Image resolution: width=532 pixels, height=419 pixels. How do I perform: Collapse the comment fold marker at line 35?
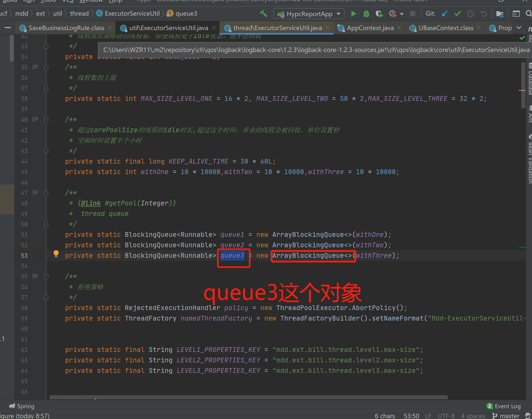[46, 68]
